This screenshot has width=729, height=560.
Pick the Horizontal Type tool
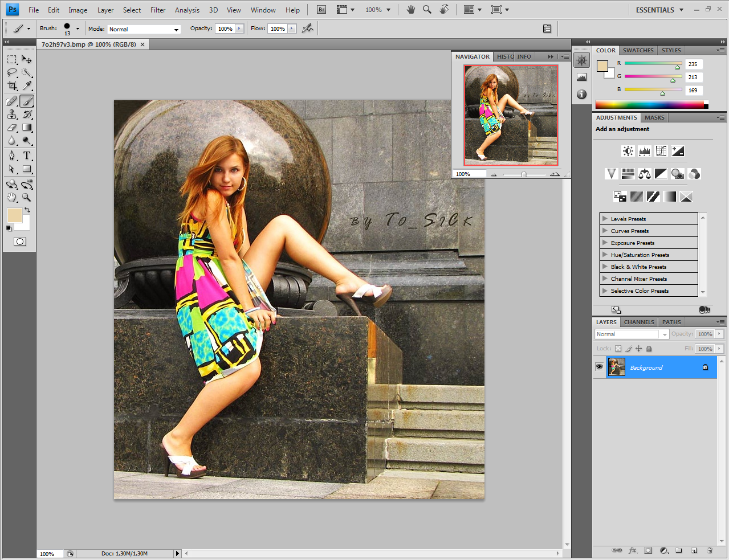[x=27, y=156]
